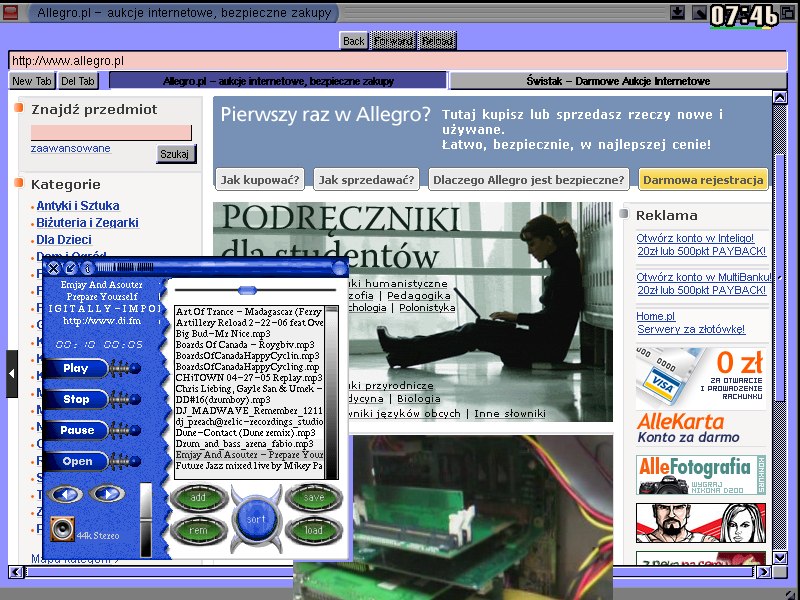The width and height of the screenshot is (800, 600).
Task: Switch to the Świstak – Darmowe Aukcje tab
Action: 618,81
